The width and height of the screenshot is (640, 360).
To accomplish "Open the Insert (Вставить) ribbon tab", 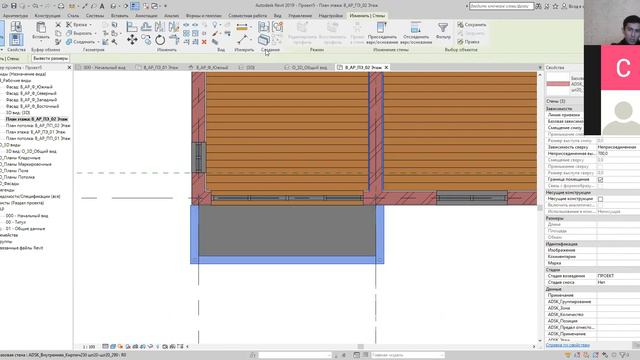I will point(120,16).
